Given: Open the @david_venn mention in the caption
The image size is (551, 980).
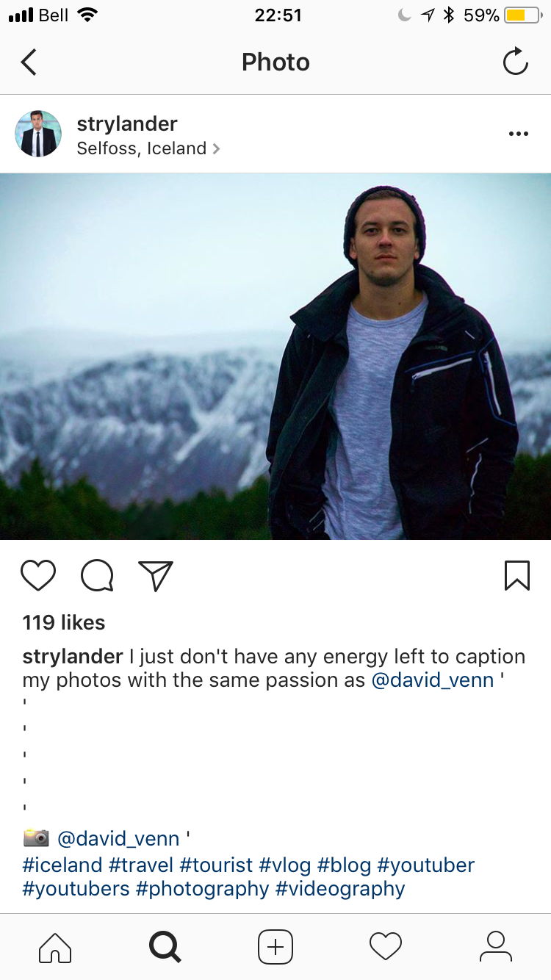Looking at the screenshot, I should pyautogui.click(x=433, y=680).
